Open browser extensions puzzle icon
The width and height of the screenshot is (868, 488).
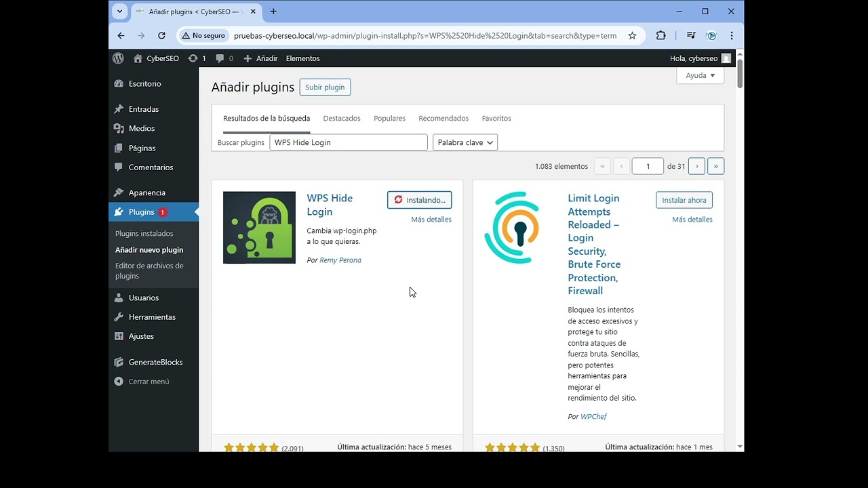tap(660, 36)
